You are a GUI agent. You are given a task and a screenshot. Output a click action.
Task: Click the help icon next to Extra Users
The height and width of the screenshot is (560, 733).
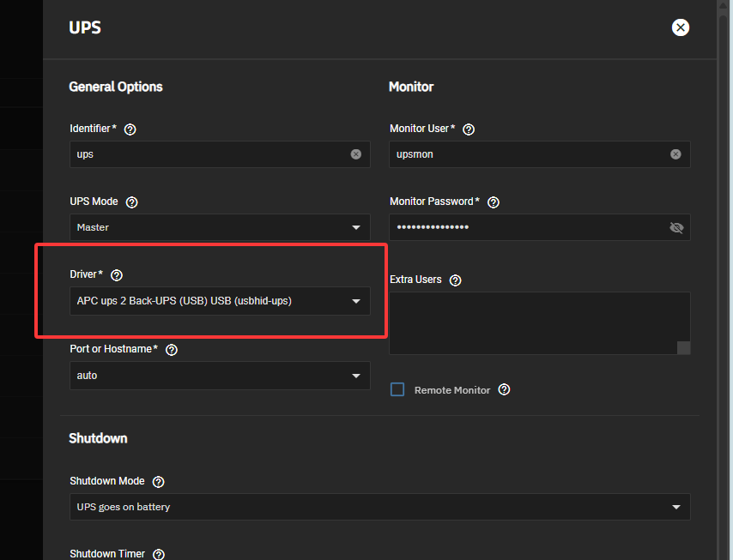tap(456, 280)
